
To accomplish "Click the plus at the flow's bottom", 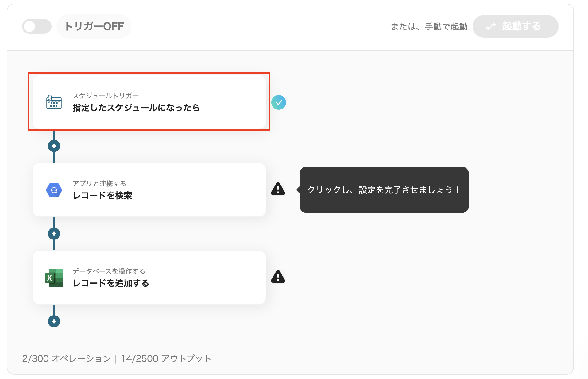I will coord(54,321).
